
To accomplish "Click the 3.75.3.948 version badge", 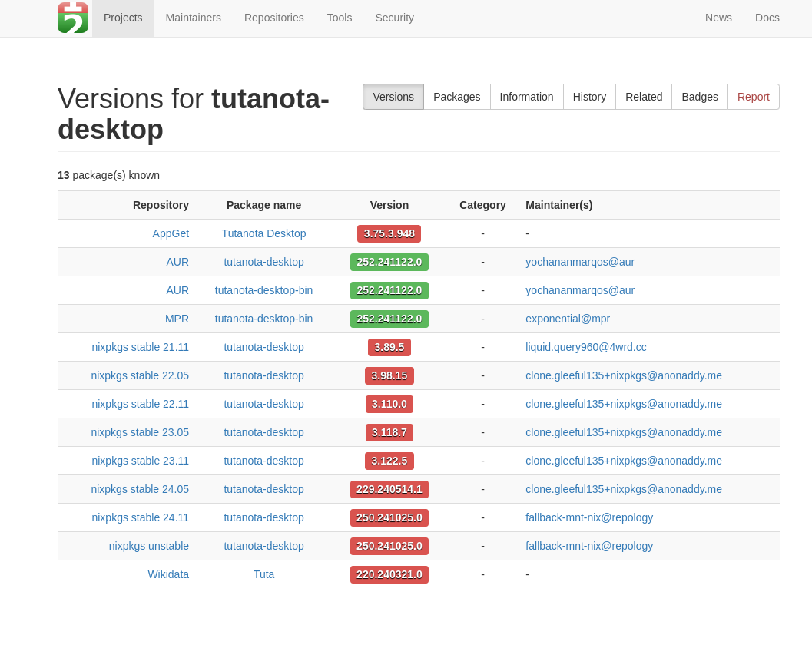I will (x=389, y=233).
